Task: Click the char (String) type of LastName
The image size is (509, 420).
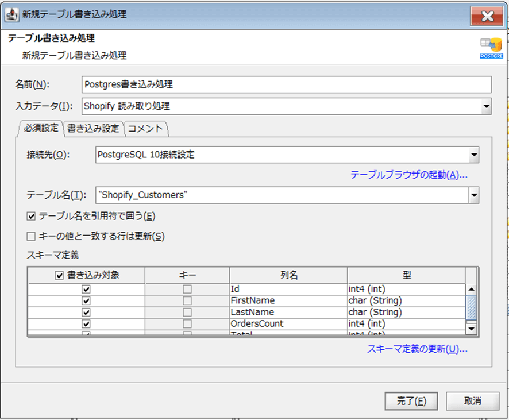Action: tap(406, 312)
